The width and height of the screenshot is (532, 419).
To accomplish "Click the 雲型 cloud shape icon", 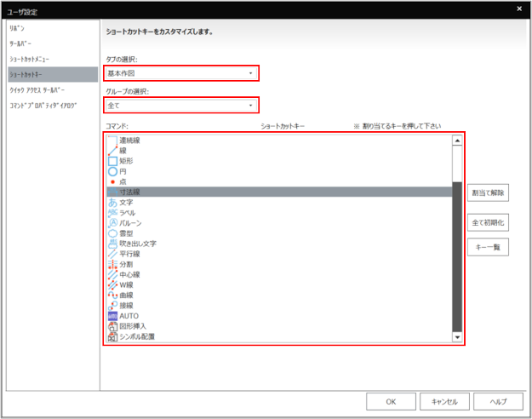I will (x=112, y=232).
